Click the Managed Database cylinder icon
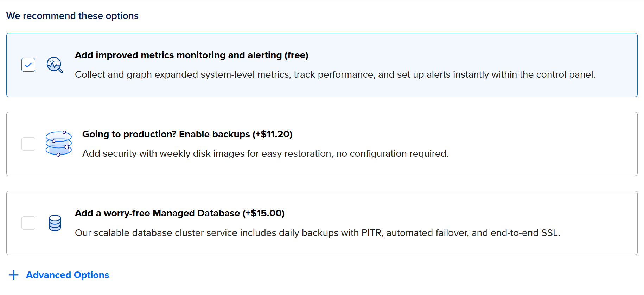This screenshot has height=295, width=644. click(x=55, y=223)
